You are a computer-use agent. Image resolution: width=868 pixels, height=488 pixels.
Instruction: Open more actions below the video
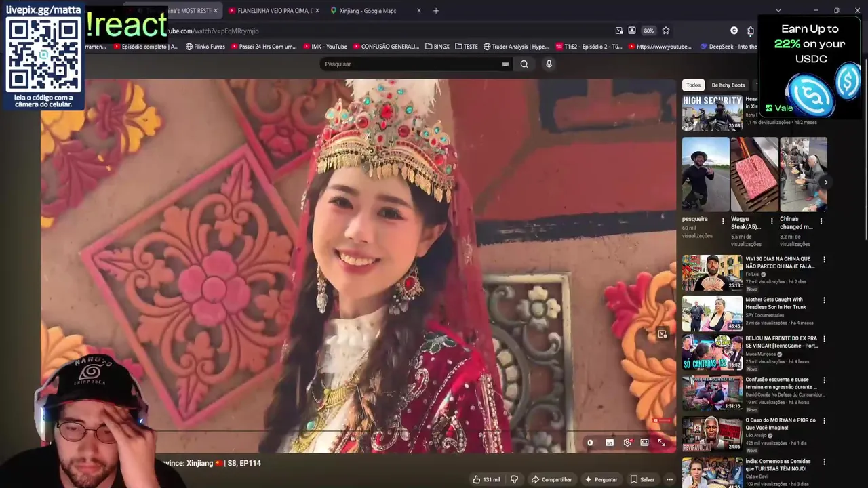(669, 479)
